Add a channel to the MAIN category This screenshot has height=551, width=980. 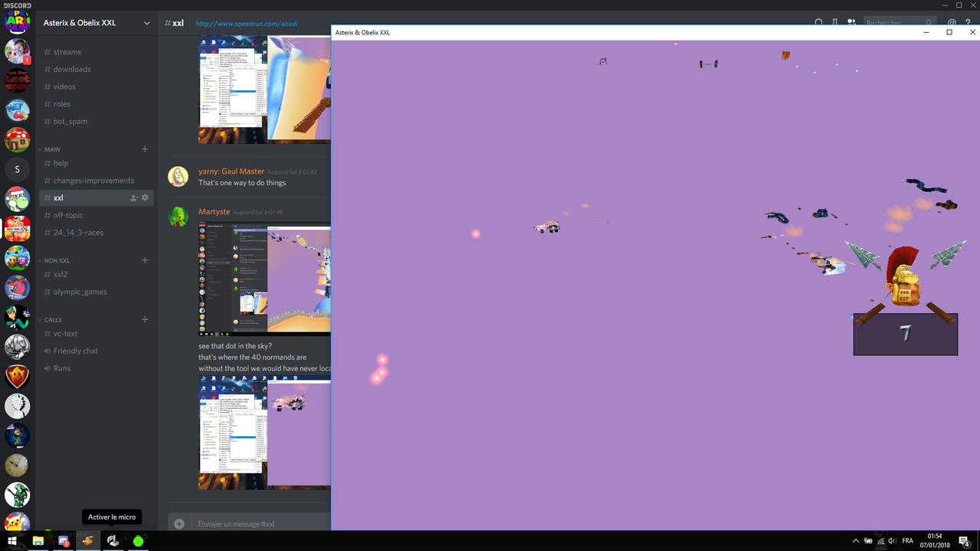coord(145,149)
